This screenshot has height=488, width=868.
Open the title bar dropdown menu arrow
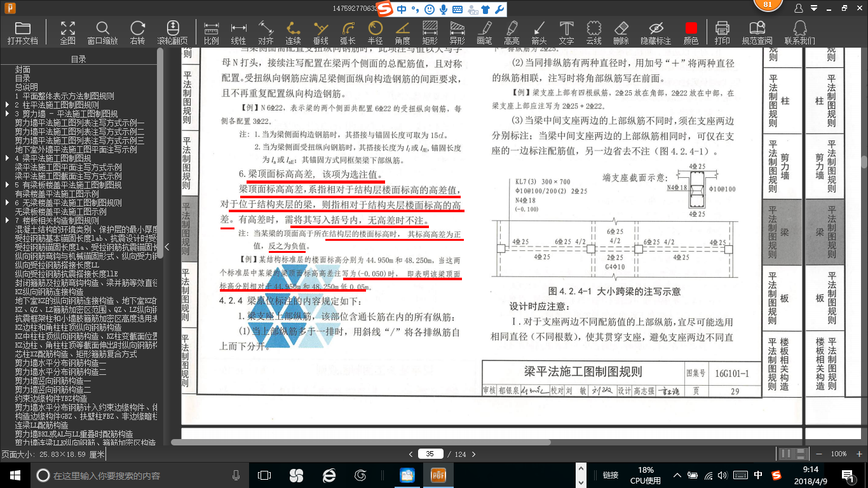point(815,9)
